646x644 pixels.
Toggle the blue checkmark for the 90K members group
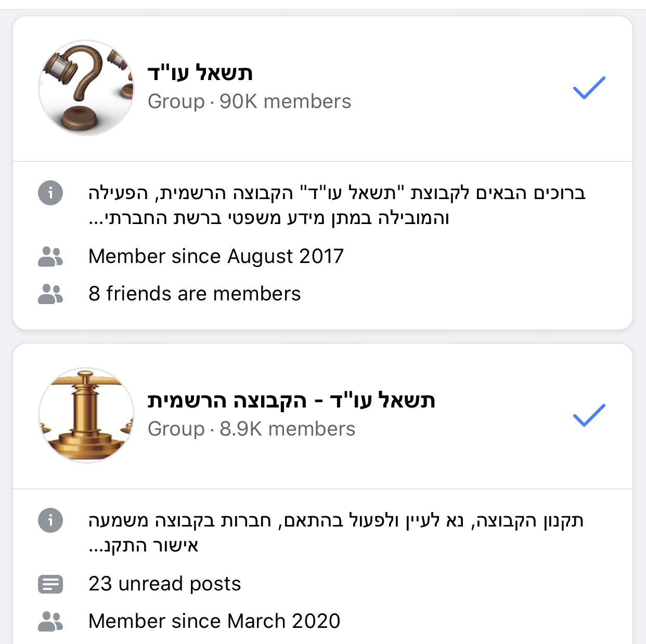589,88
